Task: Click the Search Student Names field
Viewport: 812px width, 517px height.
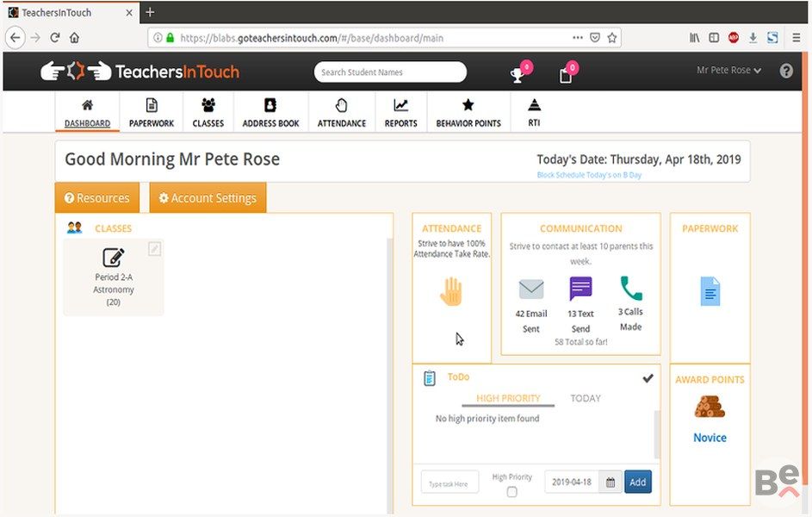Action: click(390, 72)
